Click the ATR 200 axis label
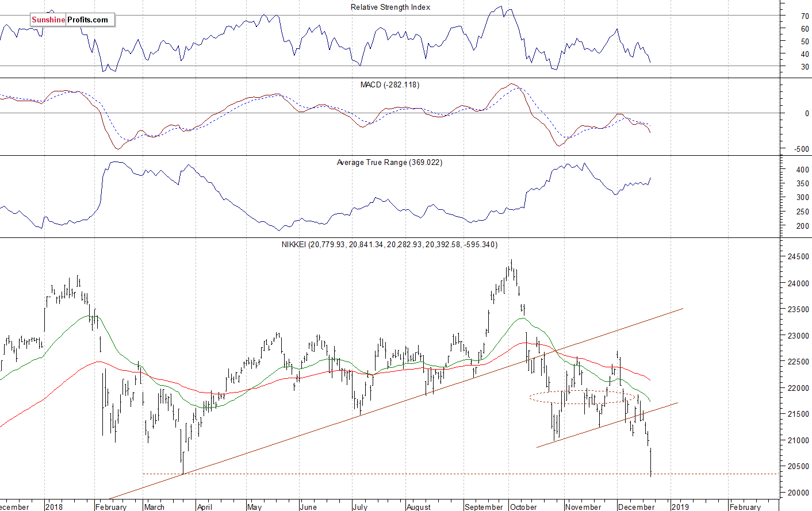Screen dimensions: 812x511 (x=803, y=226)
